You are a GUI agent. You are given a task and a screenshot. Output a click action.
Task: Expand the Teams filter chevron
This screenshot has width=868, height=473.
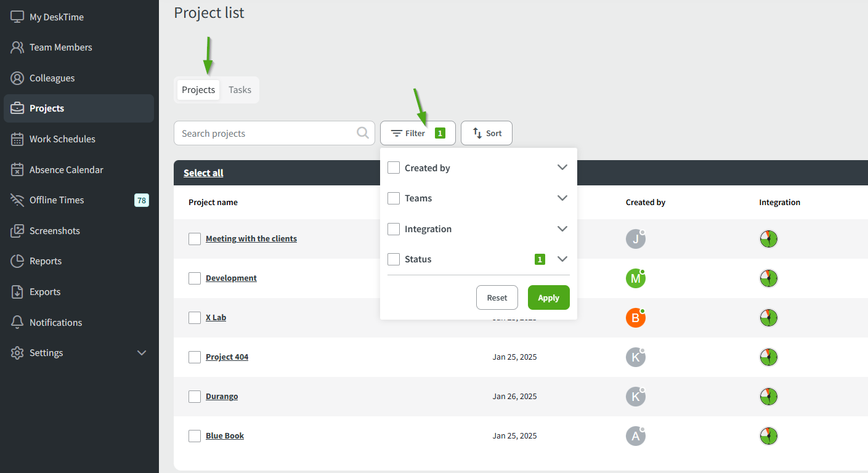[562, 198]
